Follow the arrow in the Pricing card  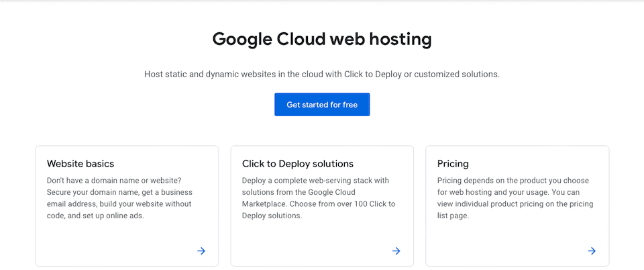click(x=592, y=251)
